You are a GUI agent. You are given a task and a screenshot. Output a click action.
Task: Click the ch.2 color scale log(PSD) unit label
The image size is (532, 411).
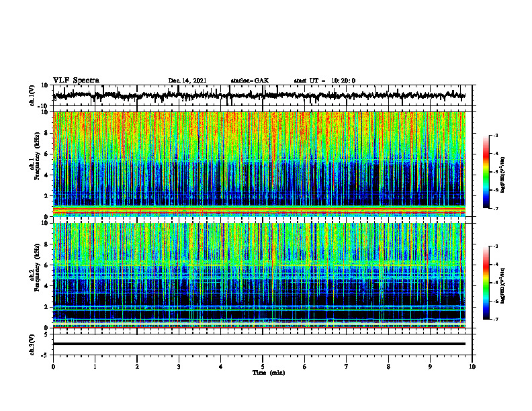(503, 286)
